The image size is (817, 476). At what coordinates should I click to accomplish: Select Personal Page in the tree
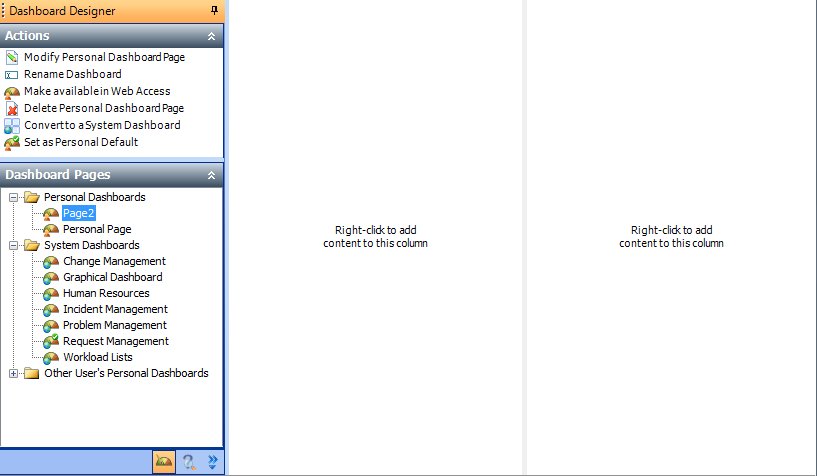click(x=97, y=229)
